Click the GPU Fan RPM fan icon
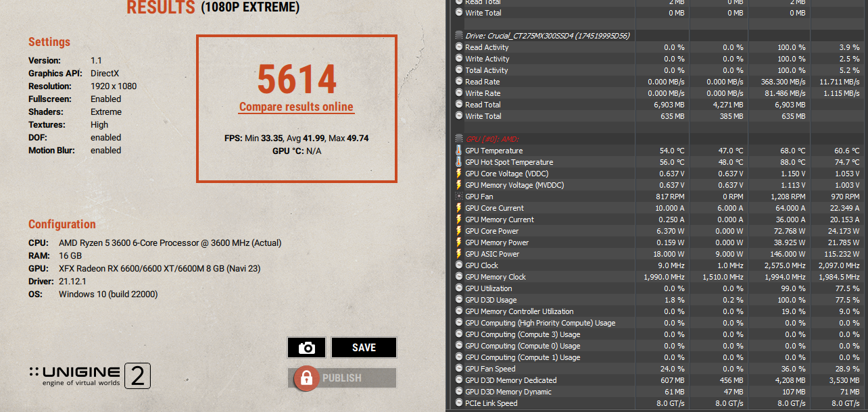Screen dimensions: 868x412 coord(459,197)
